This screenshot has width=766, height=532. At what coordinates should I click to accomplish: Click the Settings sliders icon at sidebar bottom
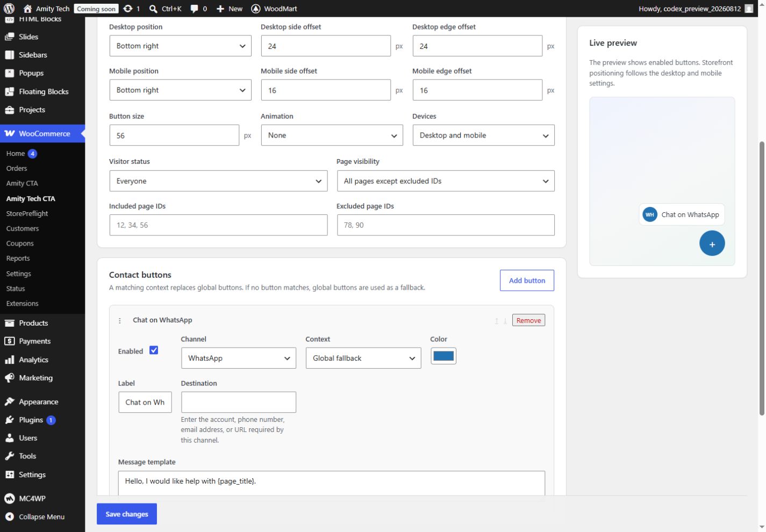[x=10, y=475]
